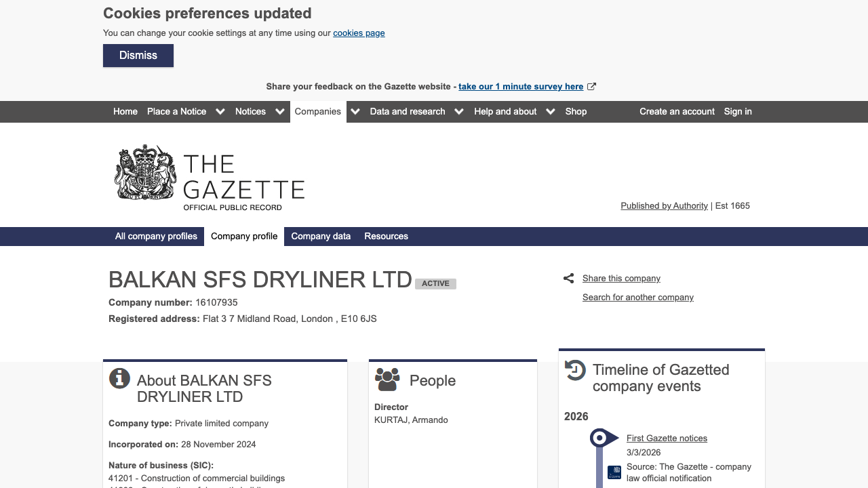Click the info icon in the About panel
Image resolution: width=868 pixels, height=488 pixels.
point(119,378)
